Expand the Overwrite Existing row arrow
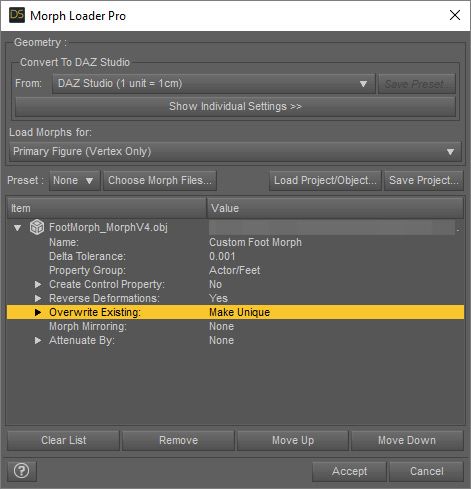The width and height of the screenshot is (471, 489). [38, 312]
